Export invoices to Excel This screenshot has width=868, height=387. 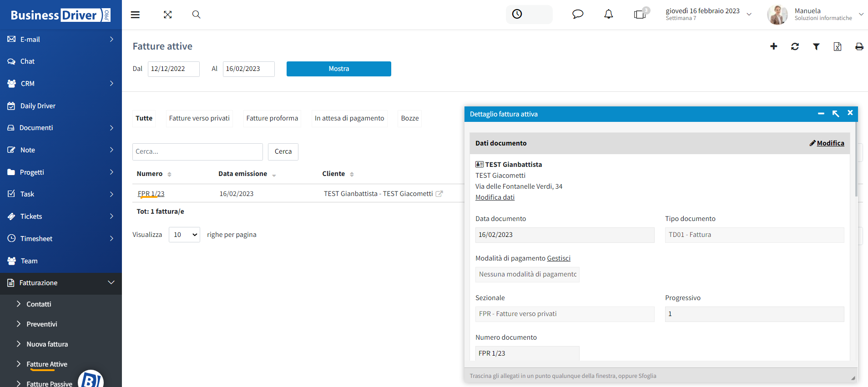click(x=838, y=46)
